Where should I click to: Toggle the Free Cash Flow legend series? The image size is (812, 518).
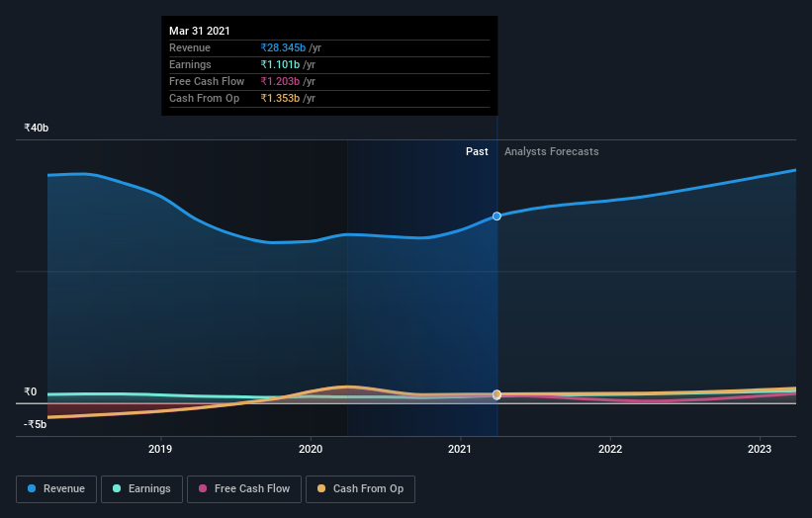pos(244,489)
